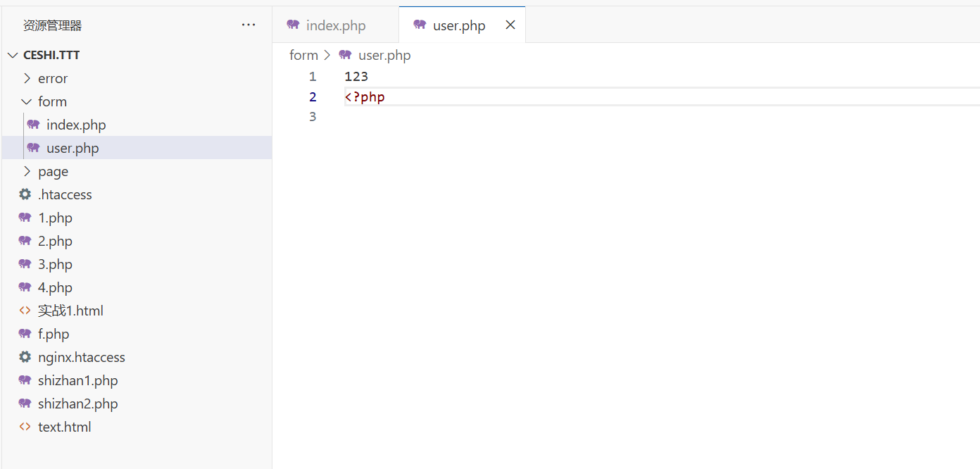
Task: Click the gear icon beside nginx.htaccess
Action: coord(25,357)
